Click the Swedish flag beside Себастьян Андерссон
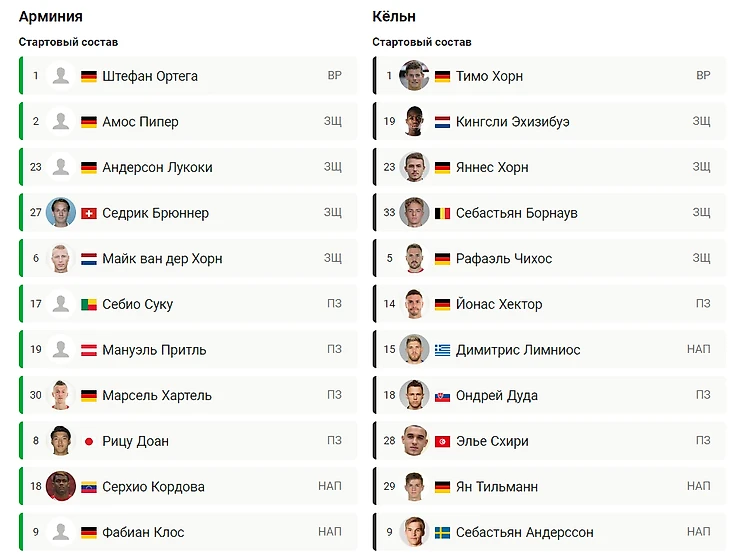Screen dimensions: 730x557 tap(442, 533)
